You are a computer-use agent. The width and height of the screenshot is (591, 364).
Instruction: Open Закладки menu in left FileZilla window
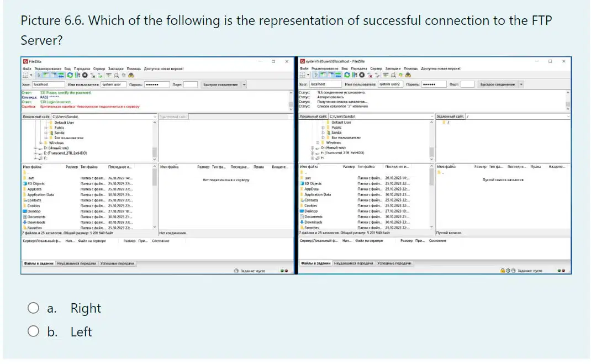coord(115,69)
